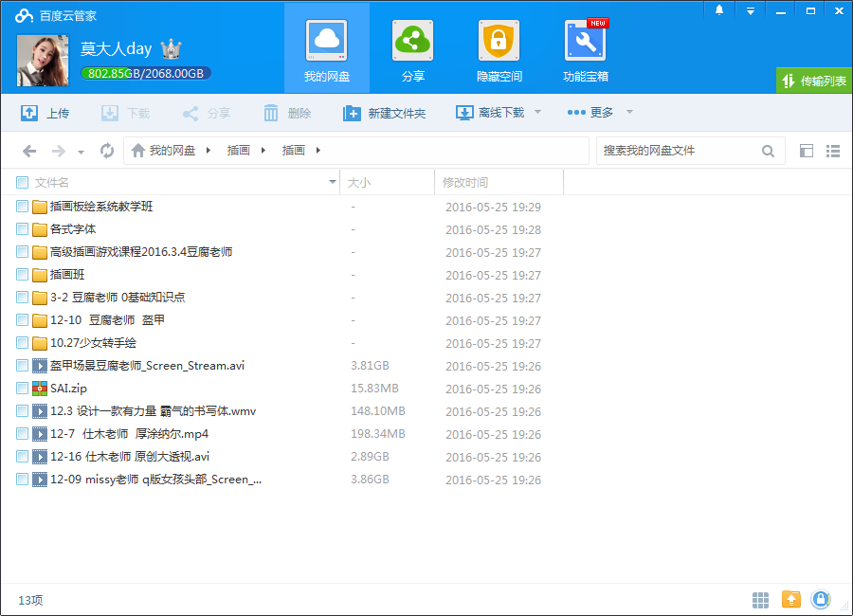Click the 各式字体 folder icon
The image size is (853, 616).
pos(40,229)
